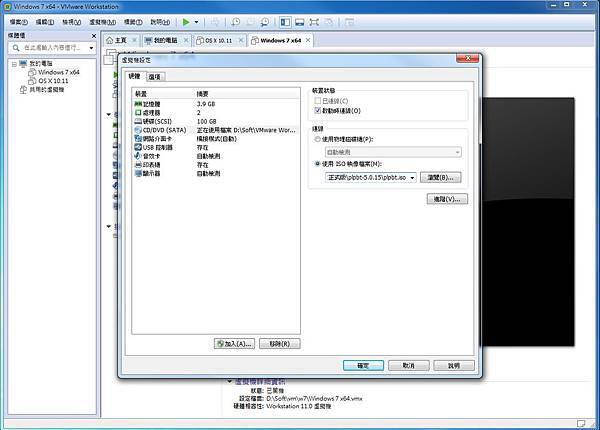Screen dimensions: 600x430
Task: Close the library panel with its X
Action: tap(94, 36)
